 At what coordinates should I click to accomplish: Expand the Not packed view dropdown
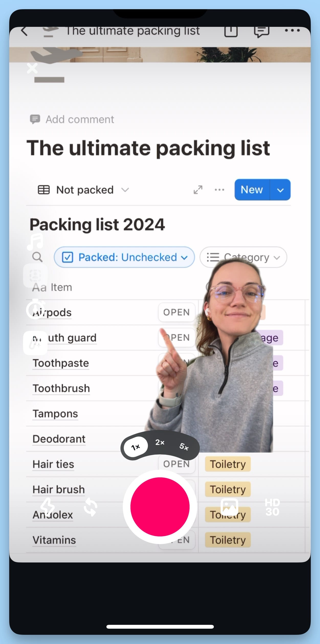click(x=83, y=190)
